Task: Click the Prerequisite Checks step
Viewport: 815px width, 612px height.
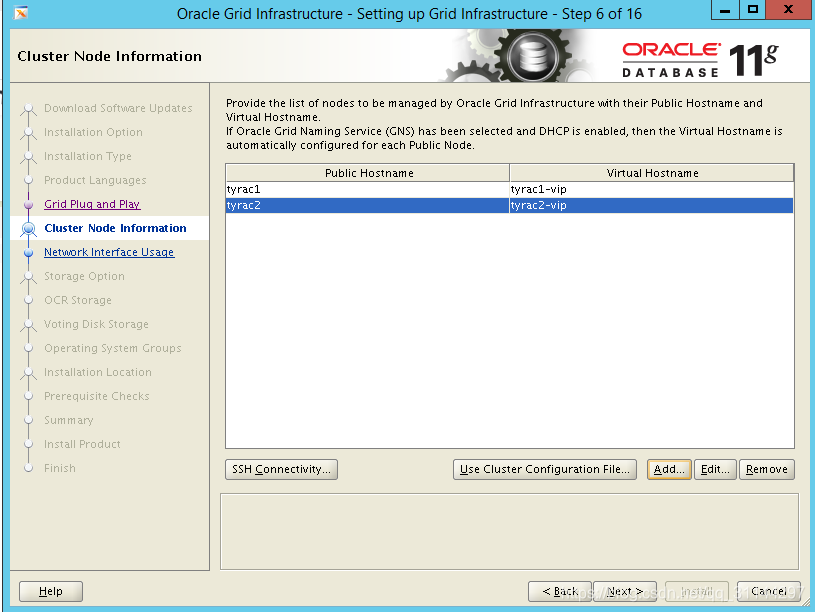Action: click(x=97, y=396)
